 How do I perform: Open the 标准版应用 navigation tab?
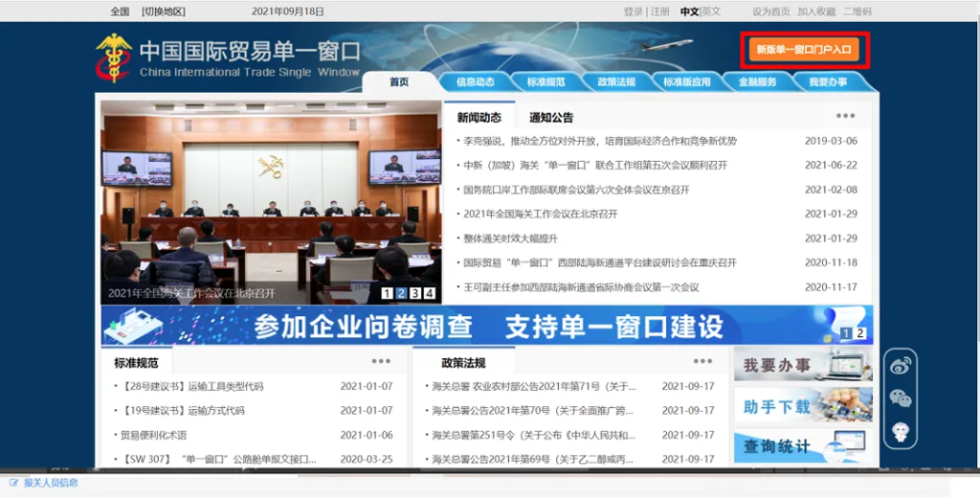687,82
